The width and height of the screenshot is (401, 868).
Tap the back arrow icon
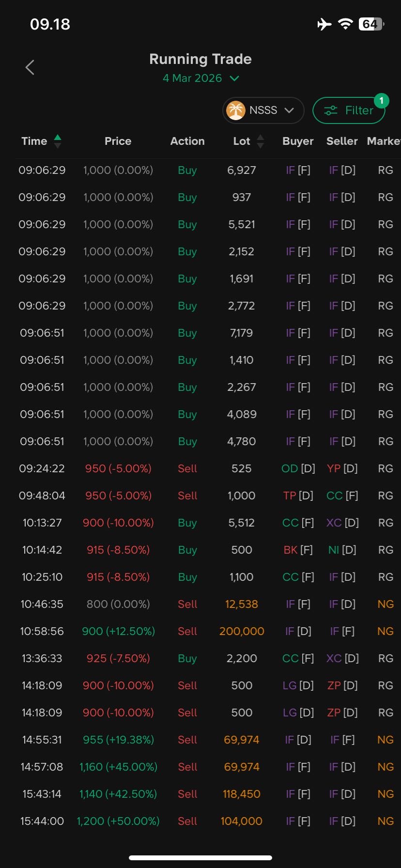pos(30,67)
